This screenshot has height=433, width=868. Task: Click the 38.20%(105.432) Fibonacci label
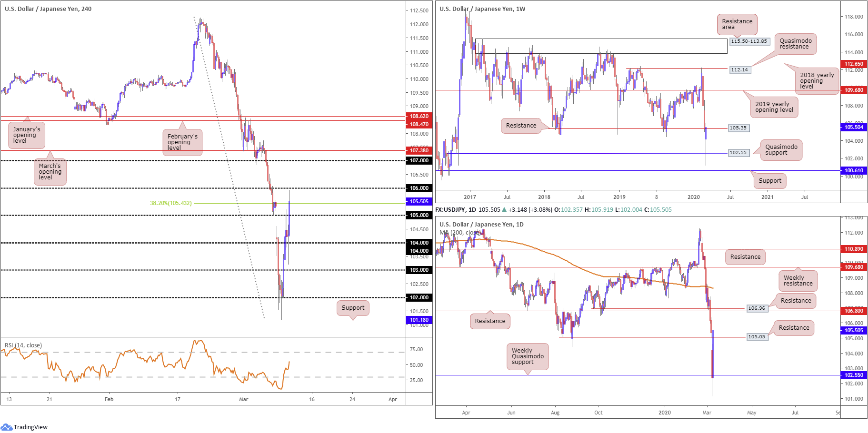pos(171,203)
